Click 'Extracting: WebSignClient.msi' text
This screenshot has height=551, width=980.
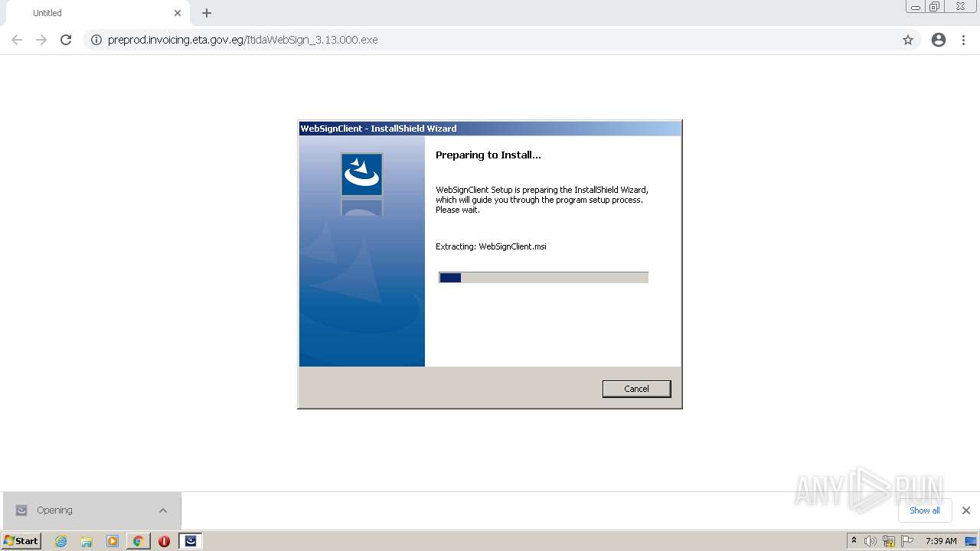pyautogui.click(x=491, y=246)
